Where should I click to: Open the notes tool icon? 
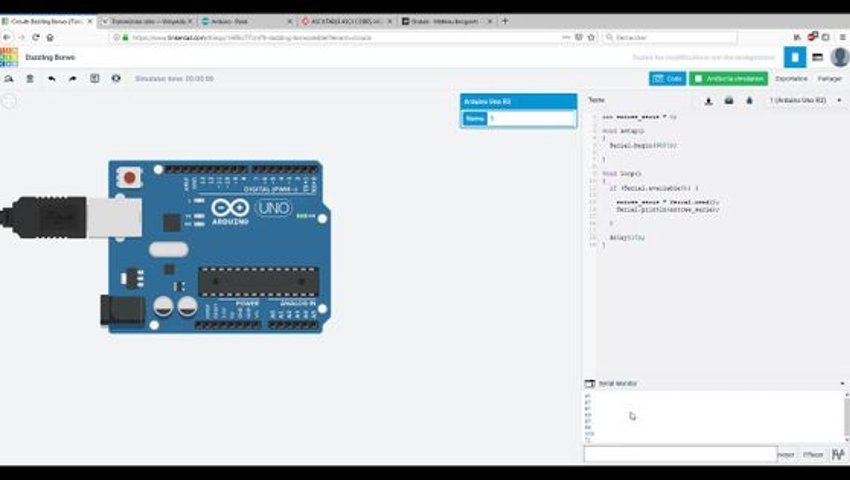click(x=94, y=79)
